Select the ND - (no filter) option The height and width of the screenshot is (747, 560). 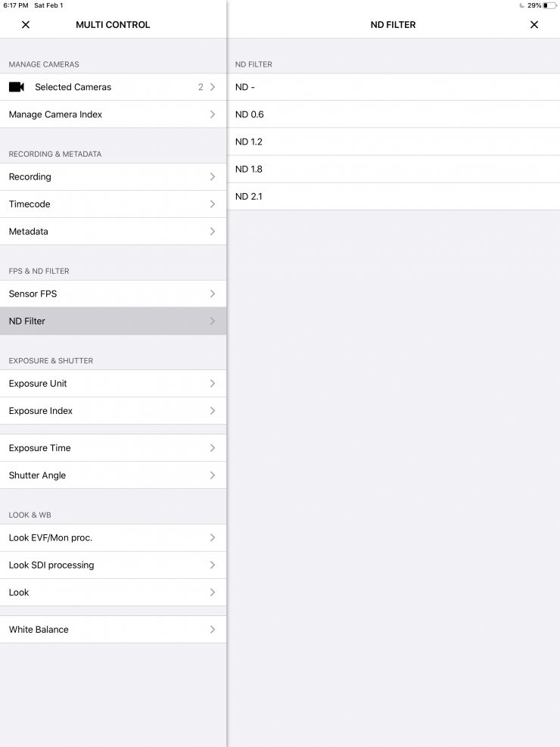pos(394,87)
